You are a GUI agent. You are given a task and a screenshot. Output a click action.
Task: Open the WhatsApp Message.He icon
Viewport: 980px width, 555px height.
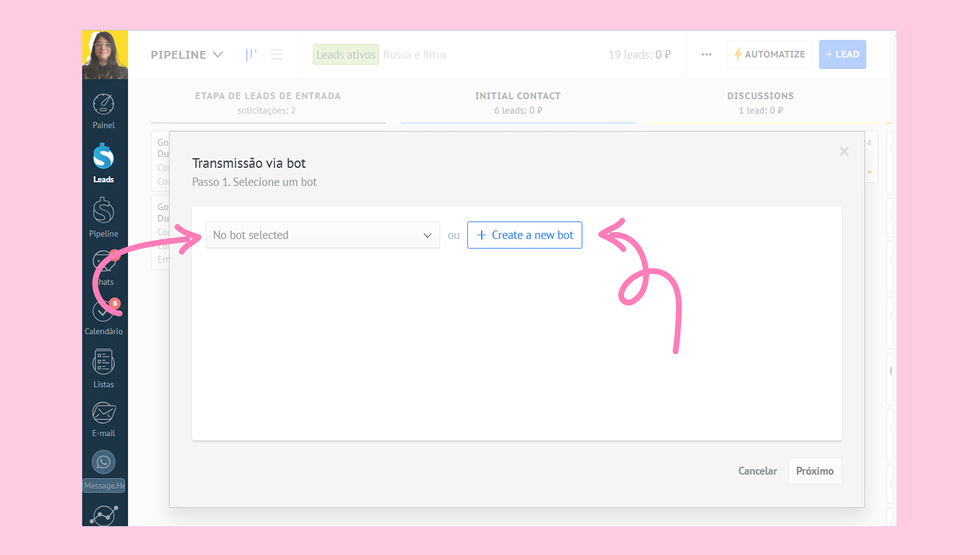pos(103,462)
